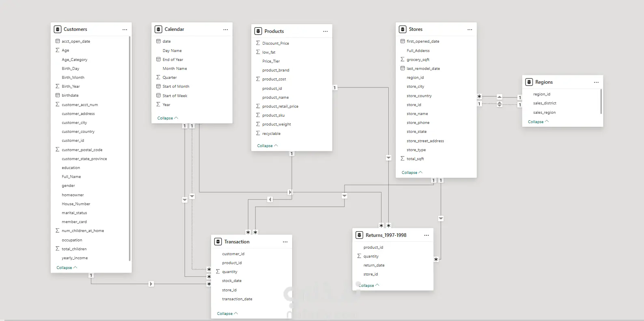Click the sigma icon beside Transaction quantity field

click(x=218, y=271)
